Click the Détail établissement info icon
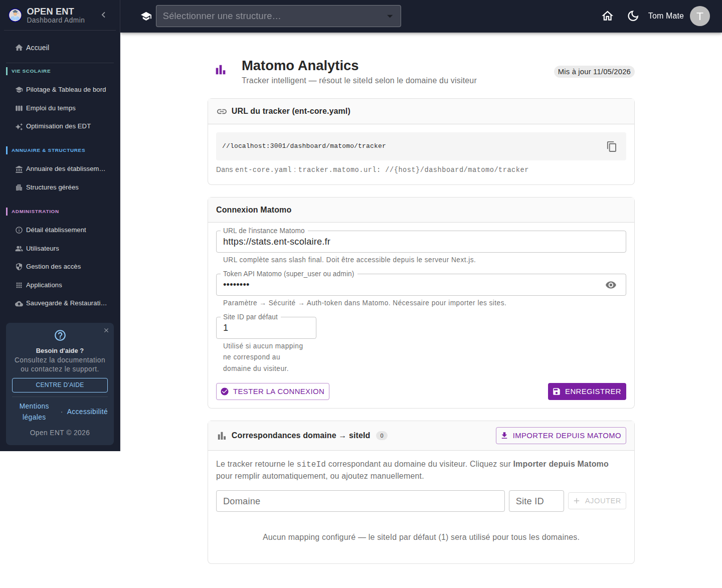This screenshot has width=722, height=588. [19, 230]
